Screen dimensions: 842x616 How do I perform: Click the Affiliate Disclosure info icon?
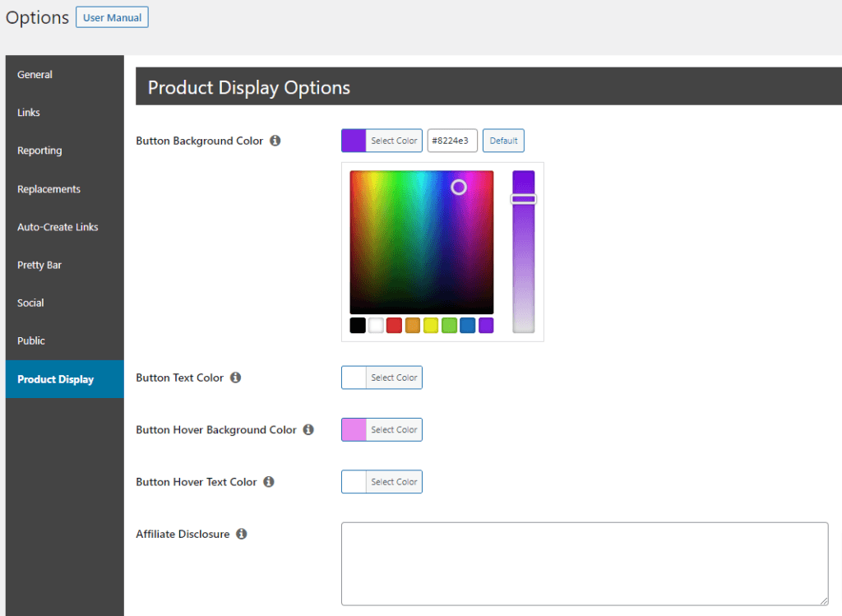pyautogui.click(x=241, y=534)
